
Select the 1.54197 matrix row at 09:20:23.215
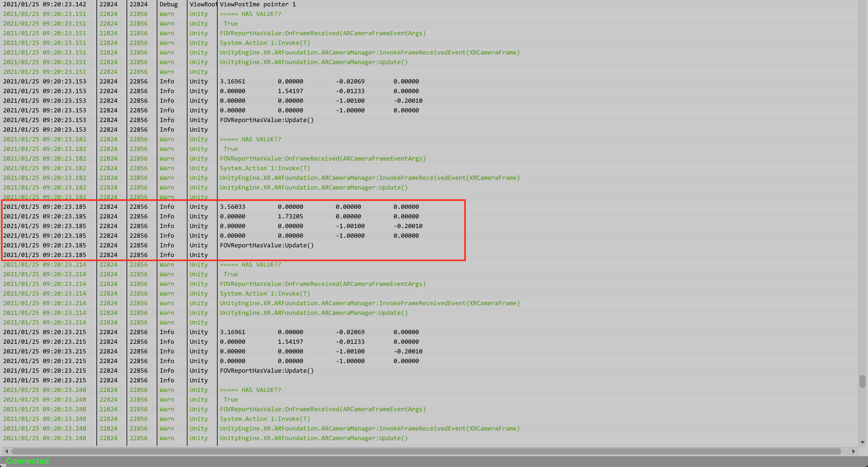click(290, 342)
